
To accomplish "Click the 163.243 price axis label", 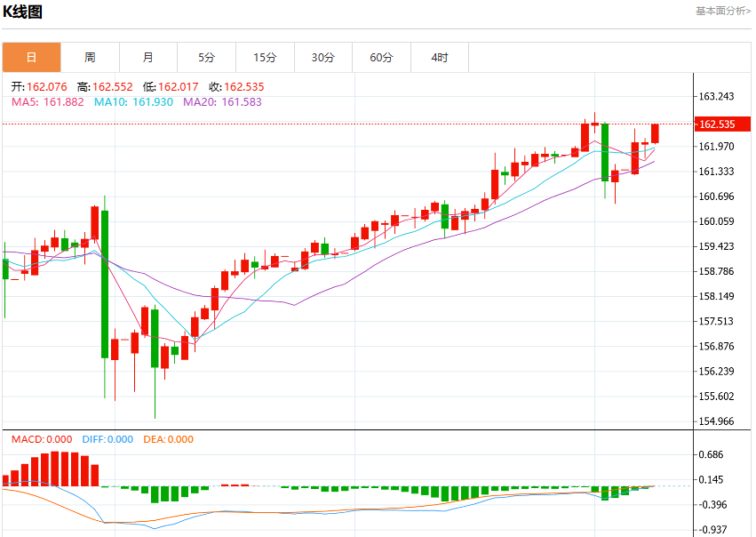I will click(716, 97).
